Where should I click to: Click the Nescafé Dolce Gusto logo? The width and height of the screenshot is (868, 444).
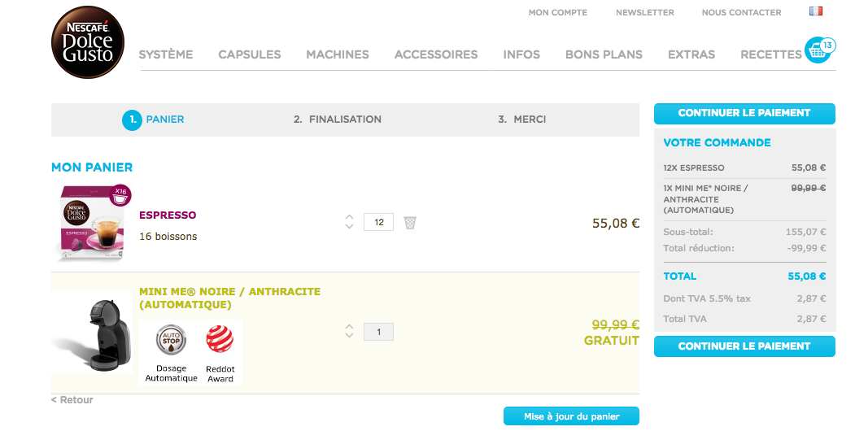point(88,42)
